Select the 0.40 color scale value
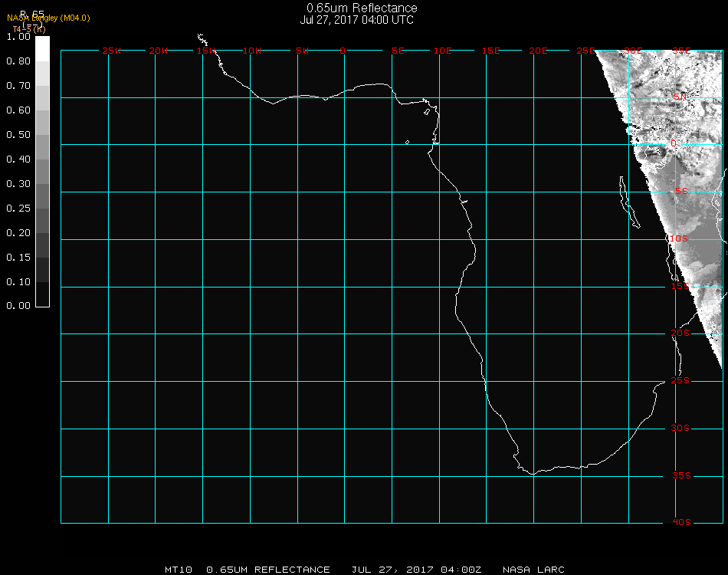The width and height of the screenshot is (728, 575). pyautogui.click(x=18, y=159)
